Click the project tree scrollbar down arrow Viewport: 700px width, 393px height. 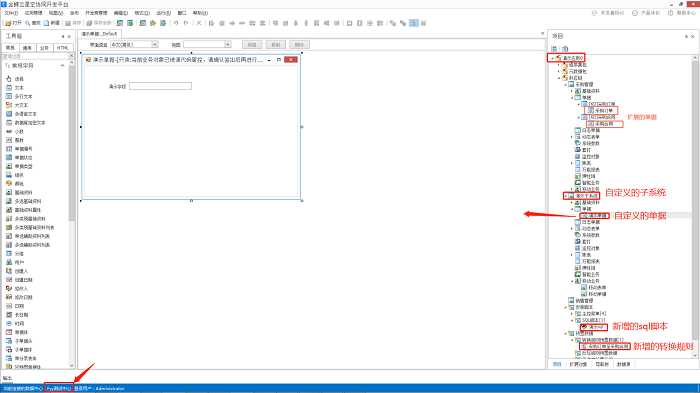coord(695,355)
